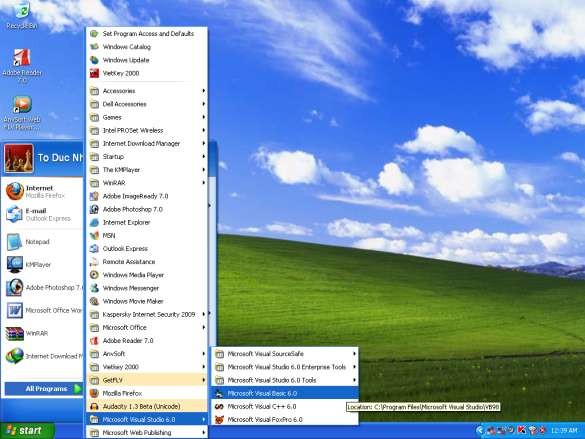Show hidden tray icons arrow
The width and height of the screenshot is (585, 439).
tap(480, 431)
